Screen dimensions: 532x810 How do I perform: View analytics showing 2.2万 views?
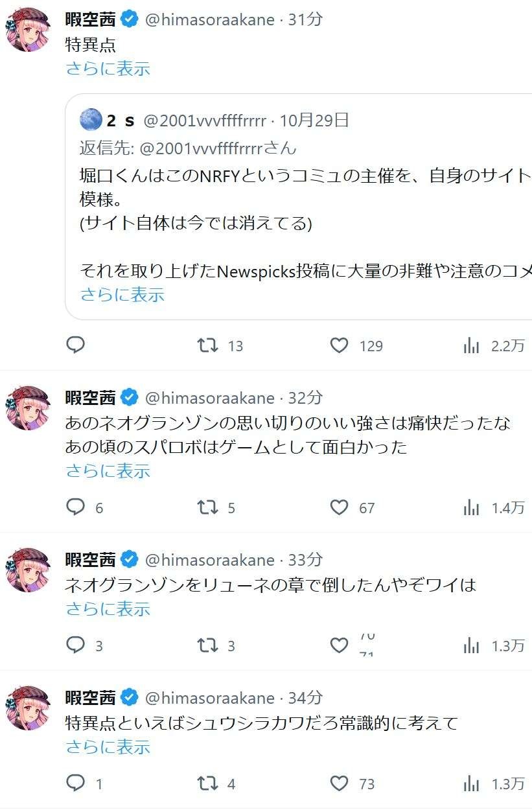[x=471, y=345]
